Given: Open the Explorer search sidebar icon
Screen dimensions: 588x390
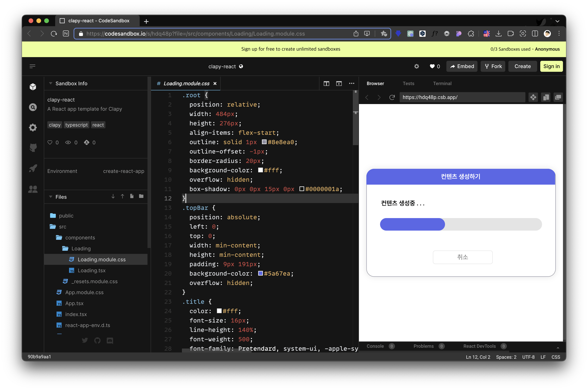Looking at the screenshot, I should pos(33,107).
